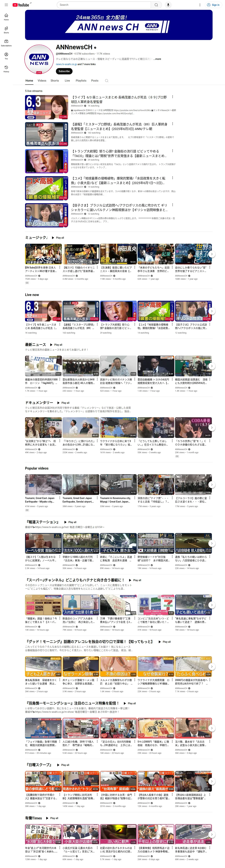
Task: Open ANN NEWS channel avatar
Action: tap(39, 59)
